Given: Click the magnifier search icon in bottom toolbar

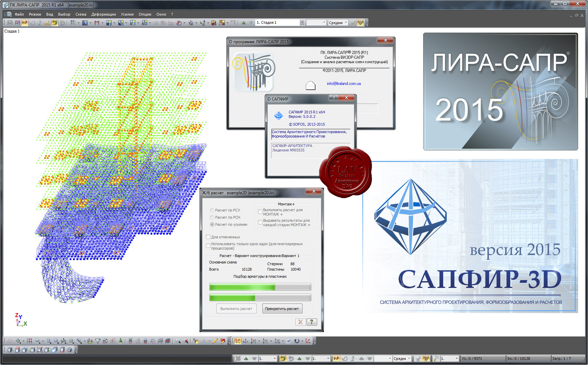Looking at the screenshot, I should [x=178, y=341].
